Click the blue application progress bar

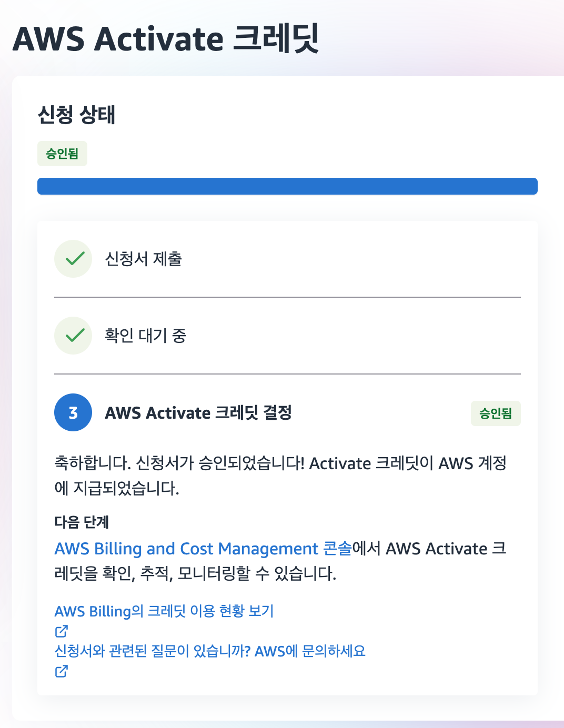click(287, 186)
